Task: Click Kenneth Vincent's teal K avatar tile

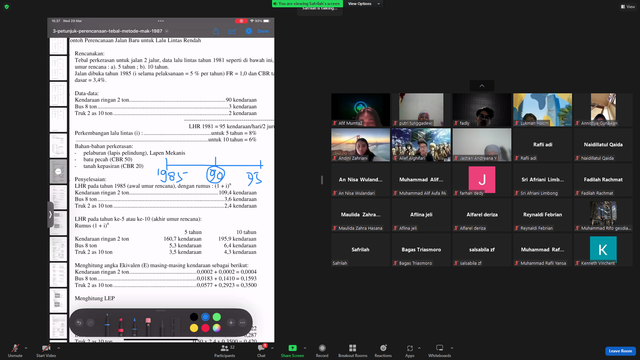Action: (603, 250)
